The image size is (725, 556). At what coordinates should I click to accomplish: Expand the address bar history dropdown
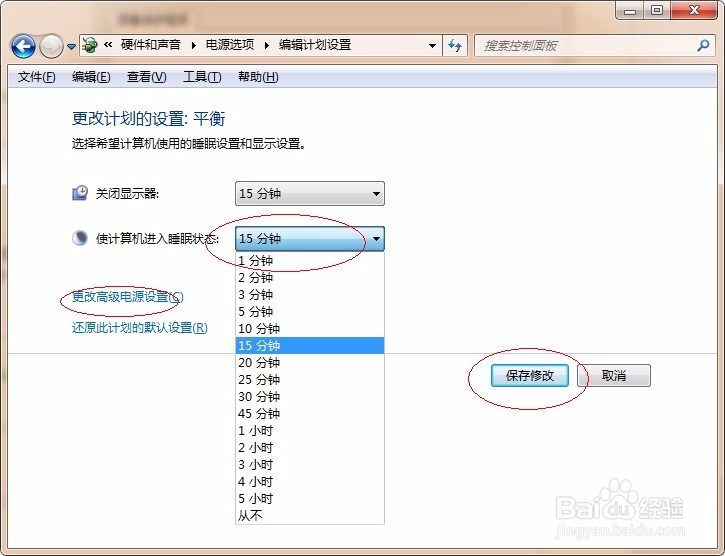tap(432, 45)
